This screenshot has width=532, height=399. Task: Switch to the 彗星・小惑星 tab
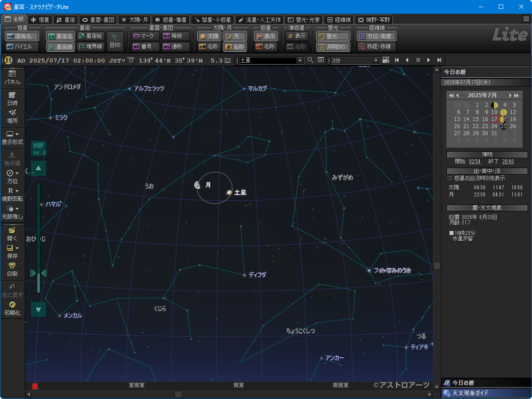(212, 20)
